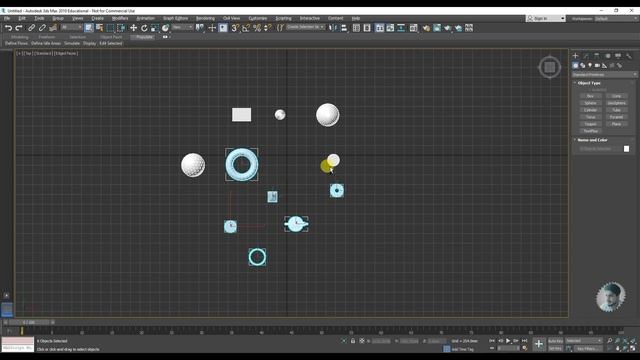Click the Cylinder object button
Viewport: 640px width, 360px height.
click(590, 110)
